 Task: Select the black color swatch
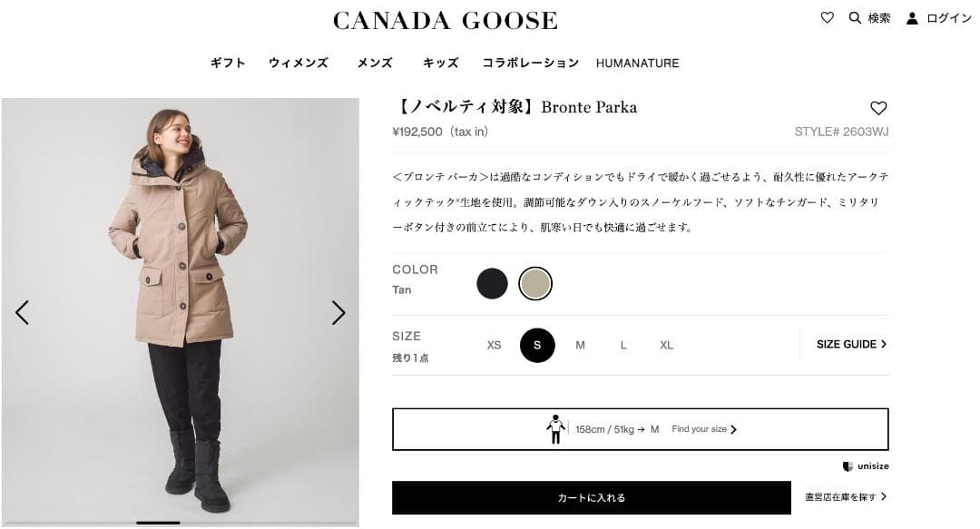(x=493, y=283)
